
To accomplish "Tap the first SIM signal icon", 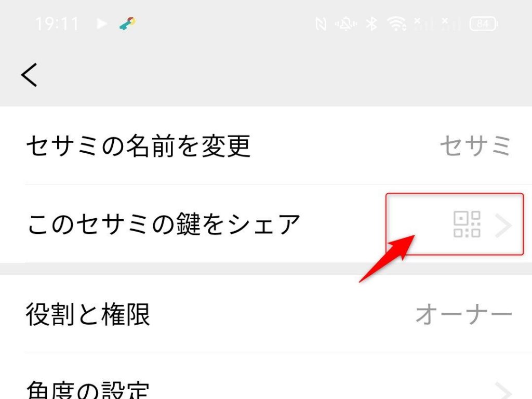I will [424, 24].
